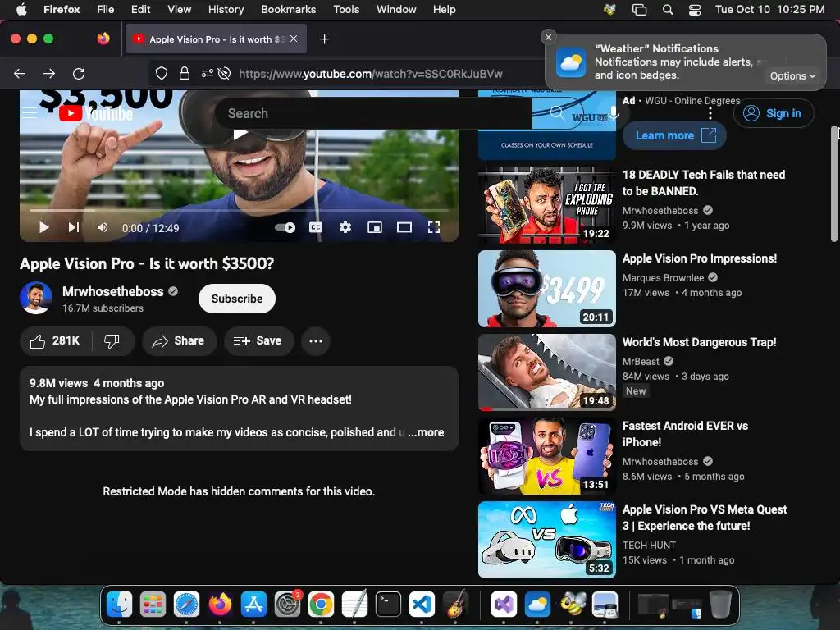
Task: Open the Tools menu
Action: click(x=346, y=9)
